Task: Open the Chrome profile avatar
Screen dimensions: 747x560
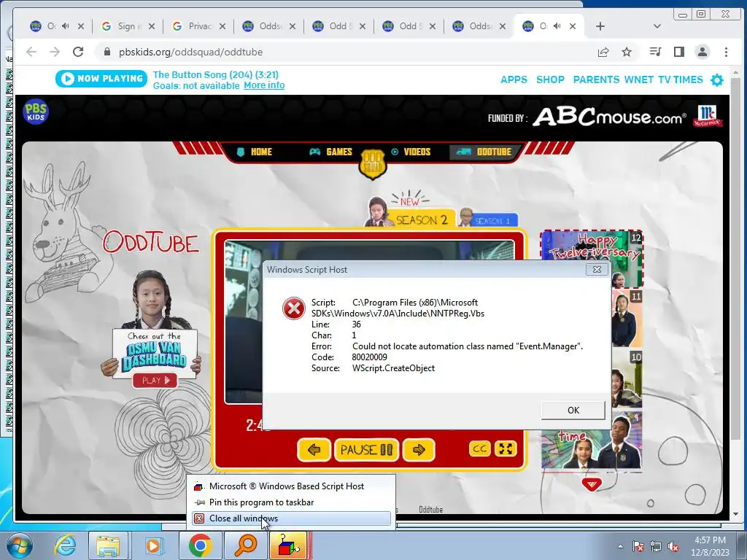Action: pos(703,52)
